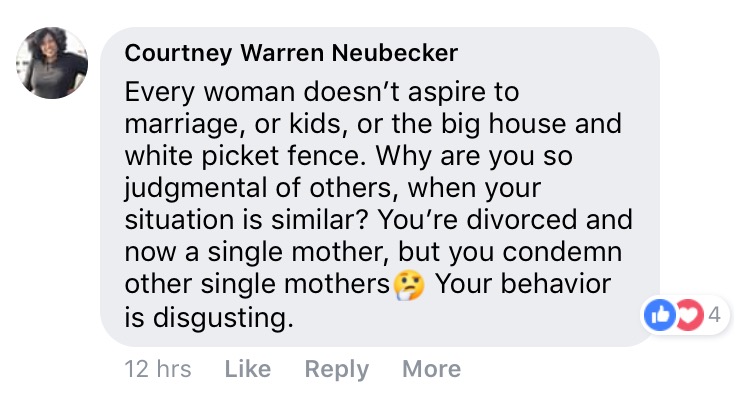Click the words 'other single mothers'
The image size is (750, 417).
(257, 285)
